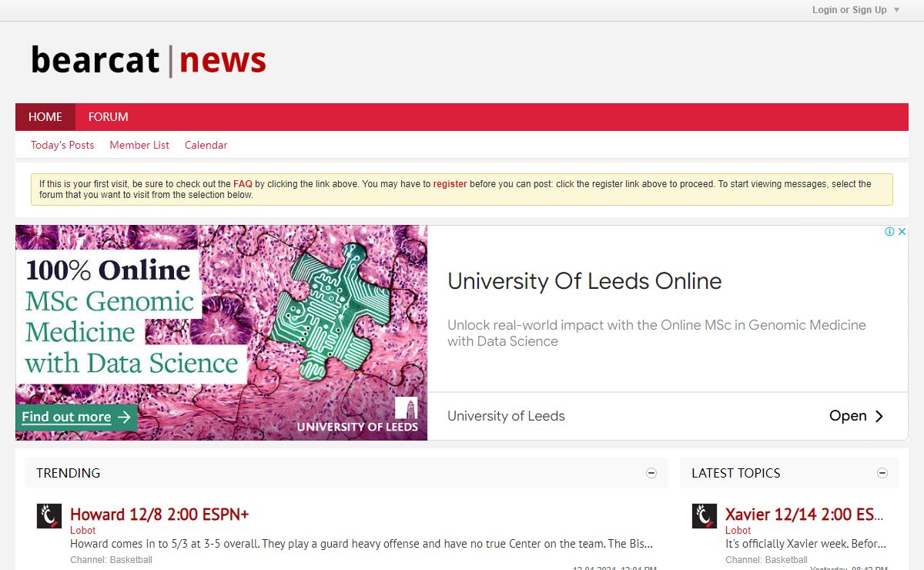Click the University Of Leeds Online headline

[x=584, y=281]
